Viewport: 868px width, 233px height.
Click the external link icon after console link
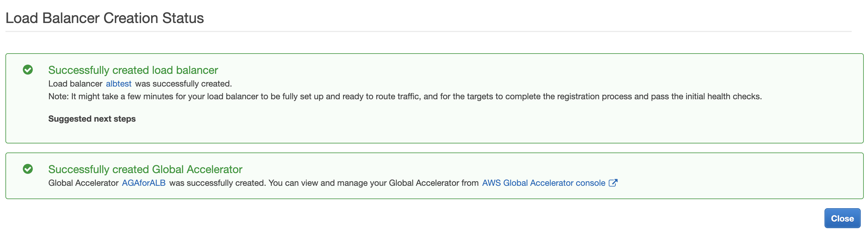(x=613, y=183)
